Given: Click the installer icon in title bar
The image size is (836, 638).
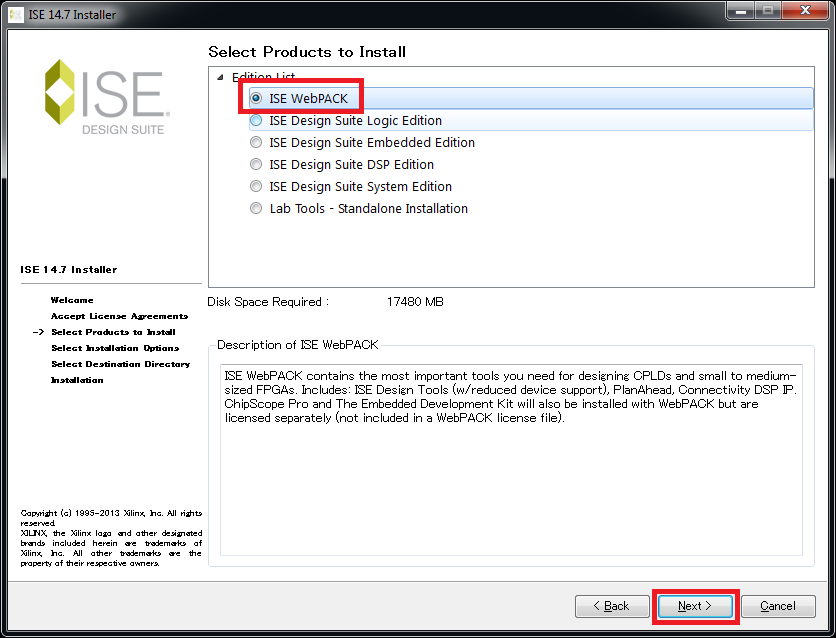Looking at the screenshot, I should click(17, 15).
